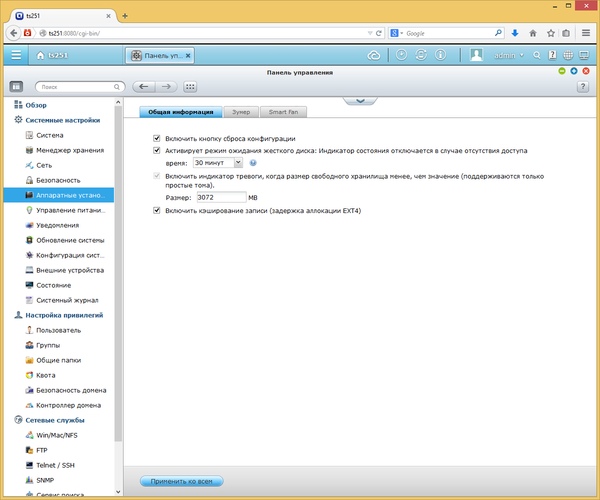600x500 pixels.
Task: Open the language globe icon
Action: point(568,55)
